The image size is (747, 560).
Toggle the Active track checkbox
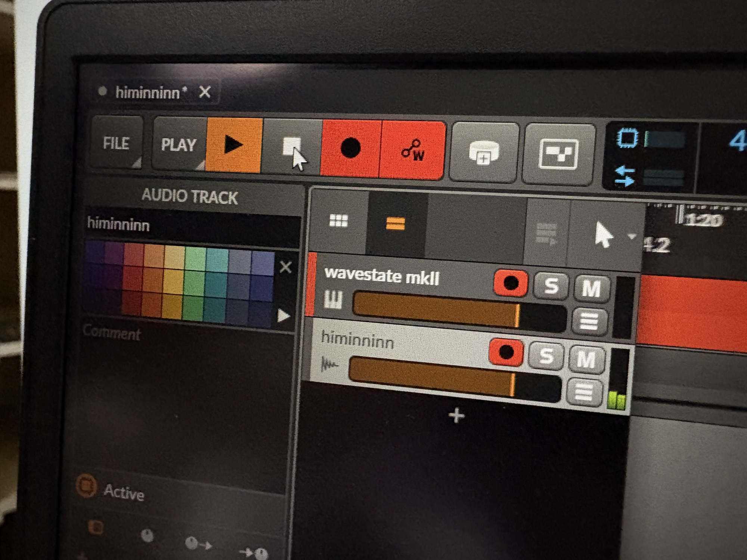[87, 486]
